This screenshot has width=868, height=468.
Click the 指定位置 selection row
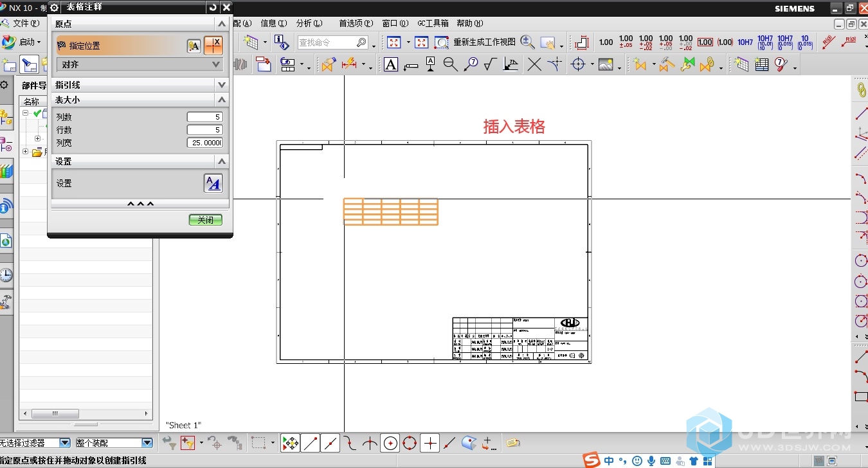point(120,46)
